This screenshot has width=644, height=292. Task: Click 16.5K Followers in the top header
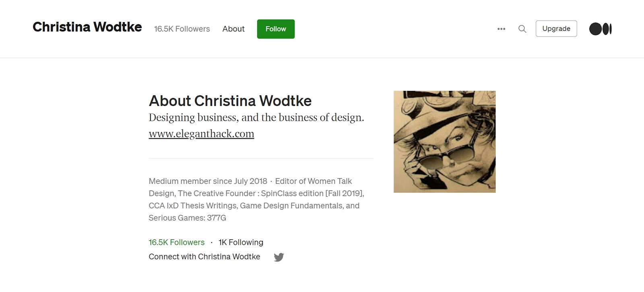click(182, 29)
